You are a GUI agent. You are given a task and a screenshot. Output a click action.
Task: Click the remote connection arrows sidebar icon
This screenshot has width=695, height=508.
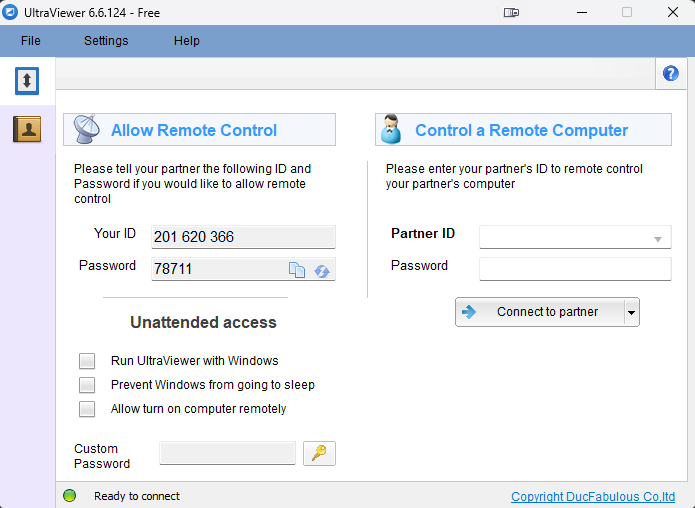point(27,81)
